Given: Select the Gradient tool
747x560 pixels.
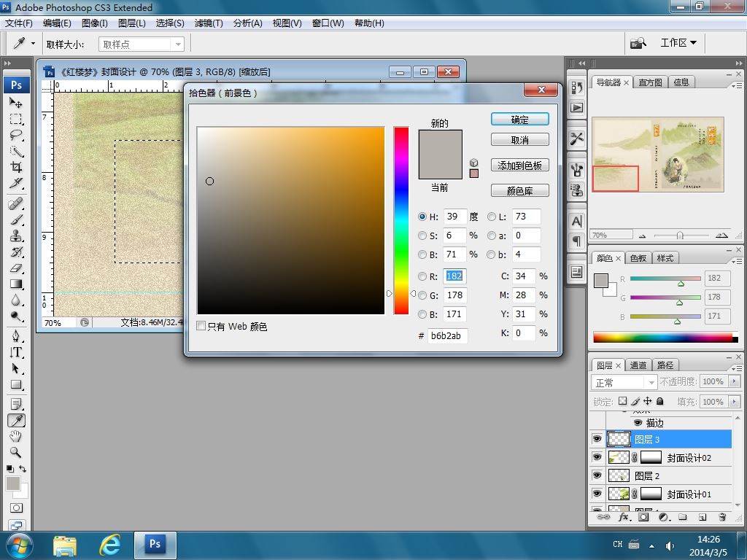Looking at the screenshot, I should [x=16, y=284].
